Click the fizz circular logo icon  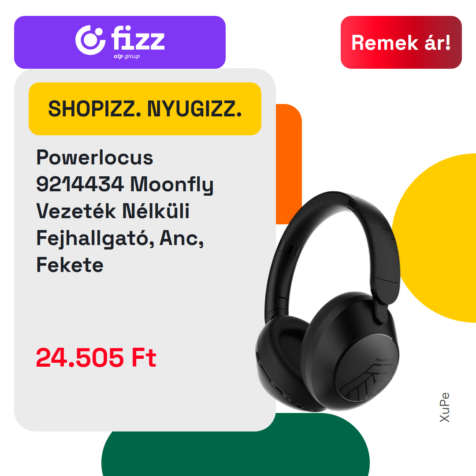pyautogui.click(x=90, y=40)
